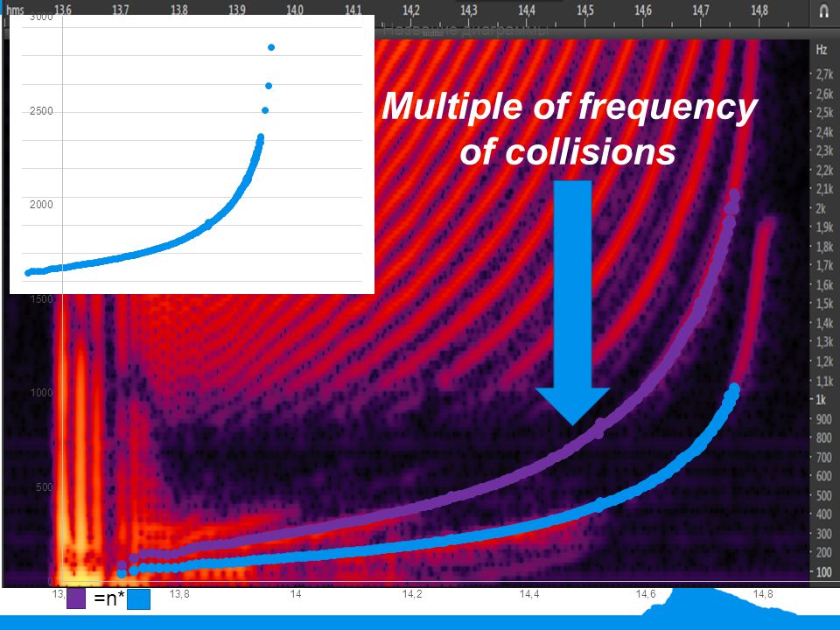Select 13,9 mark in top time ruler
The image size is (840, 630).
pos(237,10)
